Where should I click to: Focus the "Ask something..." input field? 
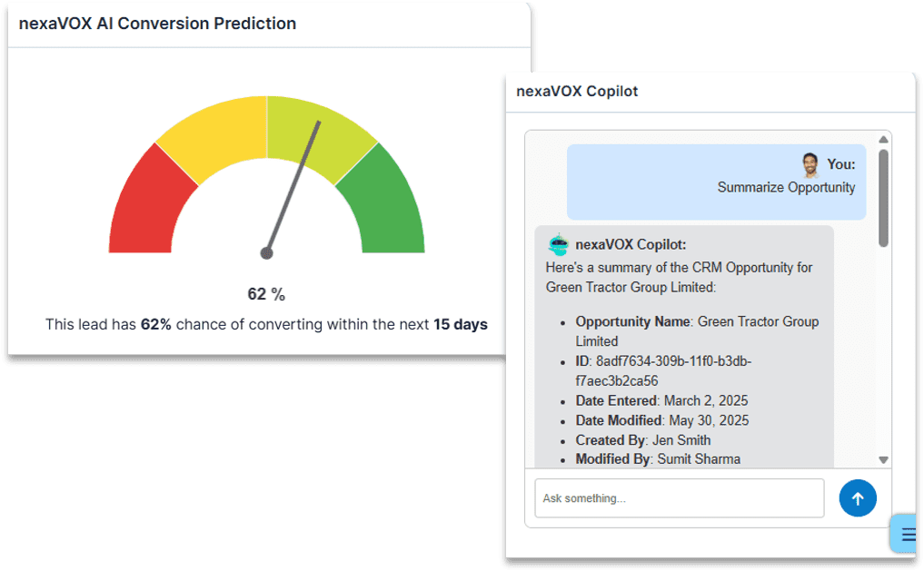[x=679, y=498]
